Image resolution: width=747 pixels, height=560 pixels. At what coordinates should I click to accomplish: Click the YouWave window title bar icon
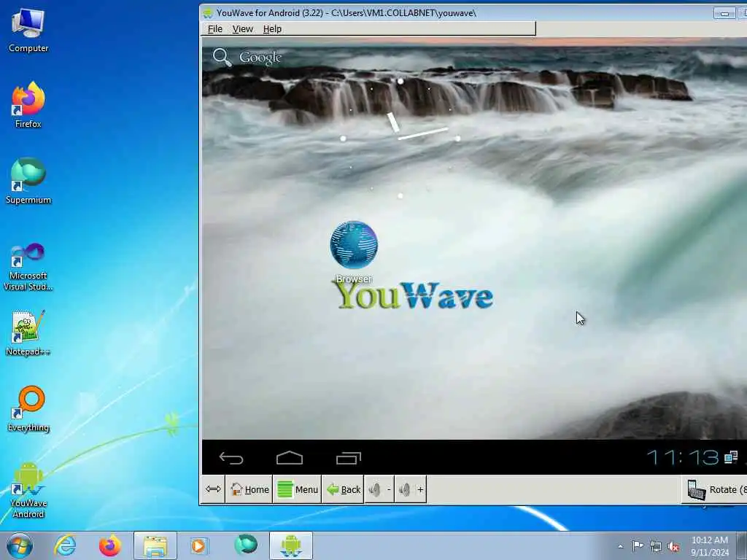point(208,13)
